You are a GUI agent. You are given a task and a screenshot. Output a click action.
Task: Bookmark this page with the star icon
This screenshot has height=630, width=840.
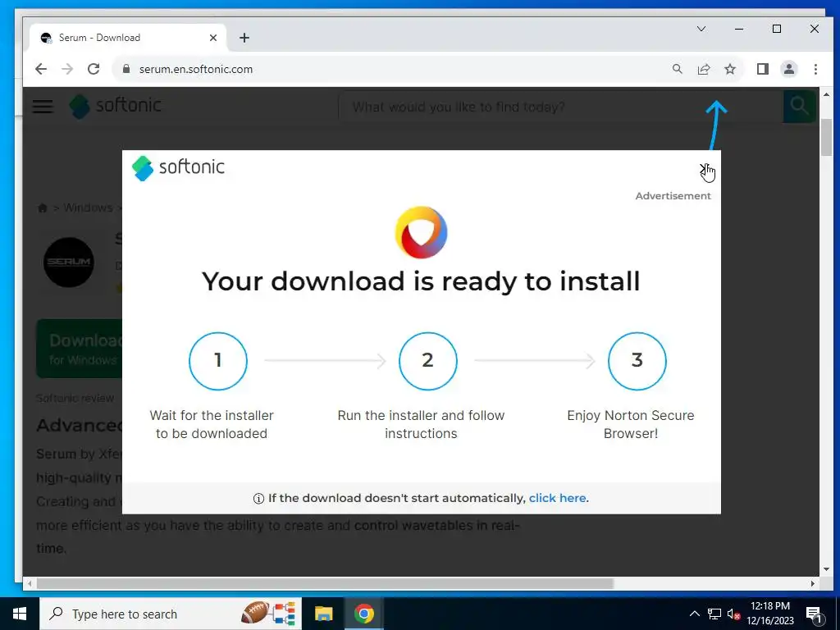[729, 69]
